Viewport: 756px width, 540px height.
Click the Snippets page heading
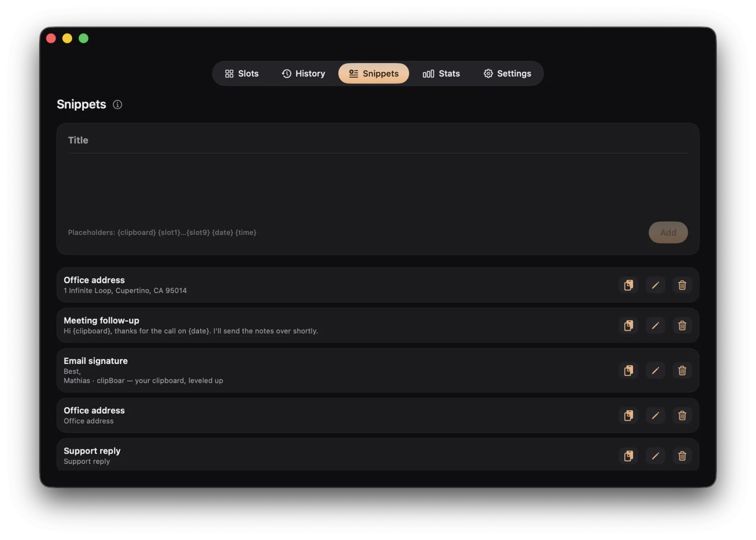tap(81, 104)
